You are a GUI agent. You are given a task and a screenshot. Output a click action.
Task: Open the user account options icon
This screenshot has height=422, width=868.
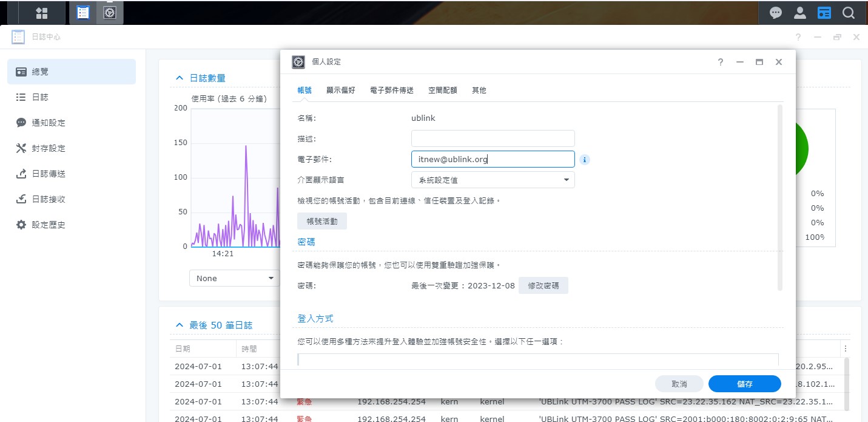click(799, 13)
